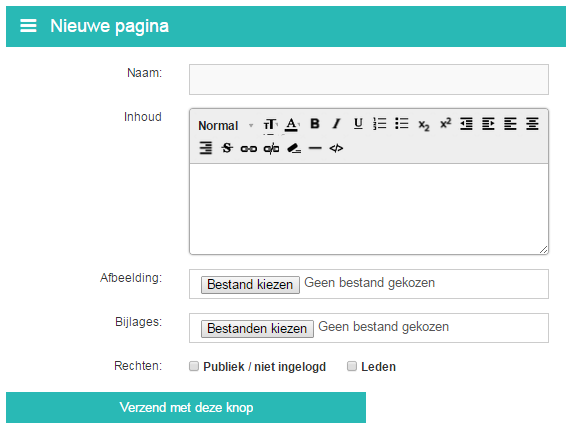Underline the selected text
Screen dimensions: 566x433
(x=358, y=124)
